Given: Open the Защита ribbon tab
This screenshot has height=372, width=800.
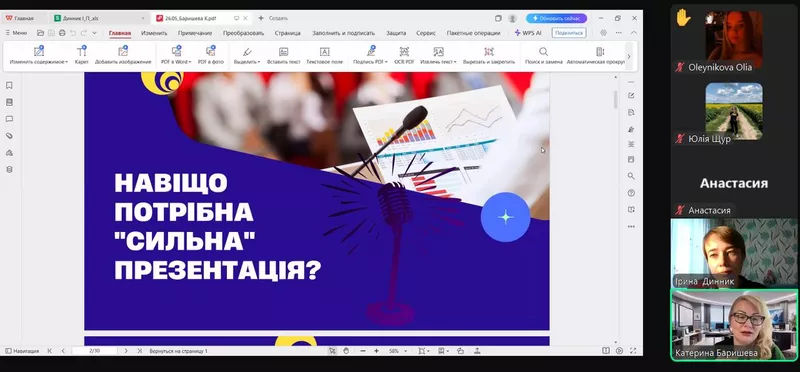Looking at the screenshot, I should 396,33.
